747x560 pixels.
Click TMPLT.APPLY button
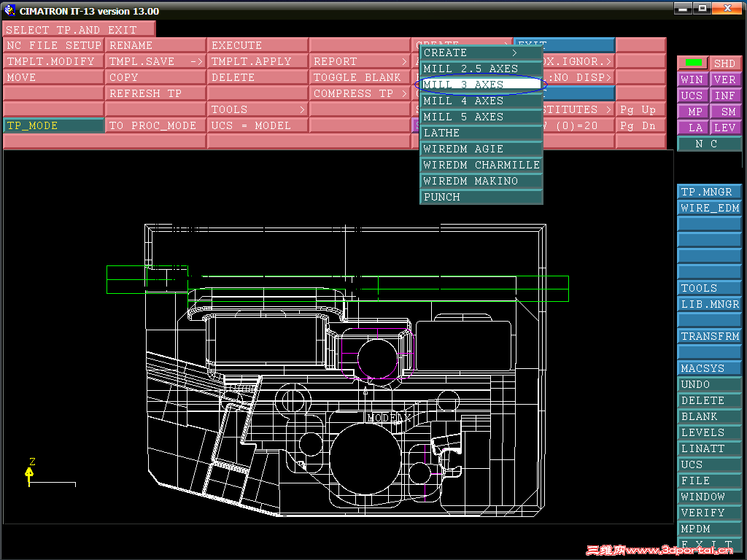pyautogui.click(x=258, y=61)
